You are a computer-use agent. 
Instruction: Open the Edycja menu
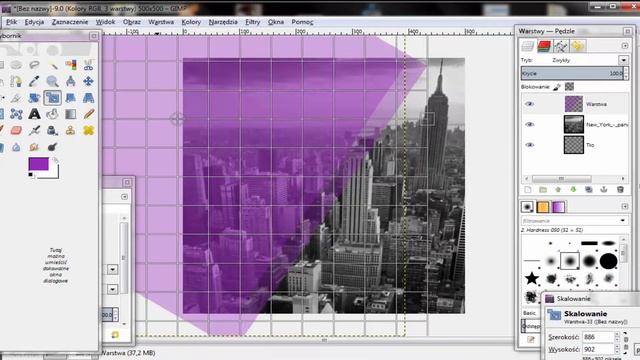pos(34,22)
